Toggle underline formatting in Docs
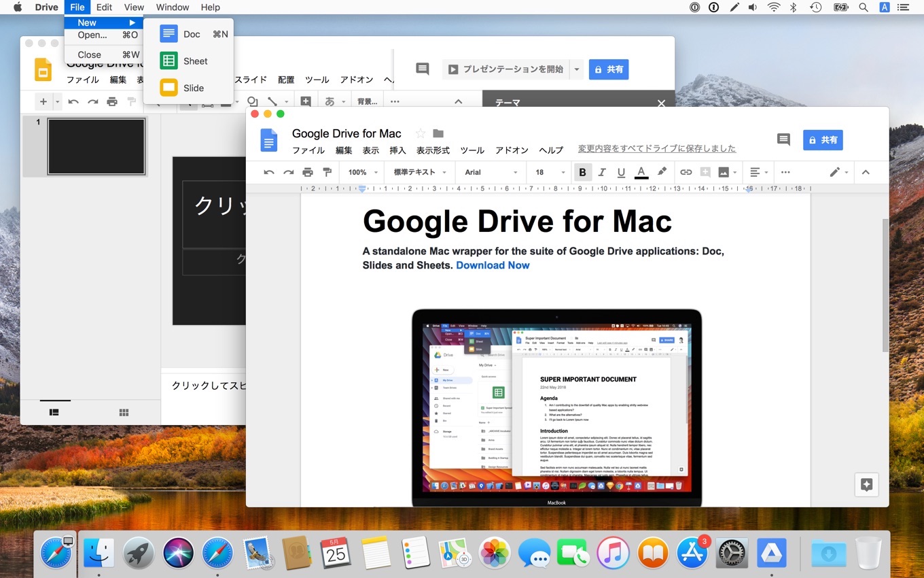This screenshot has height=578, width=924. click(621, 172)
